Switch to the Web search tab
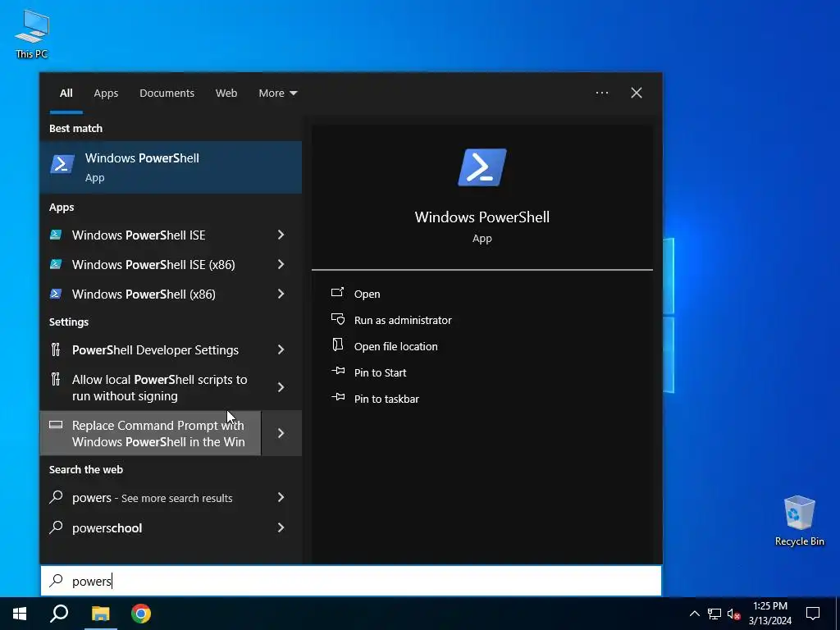This screenshot has width=840, height=630. click(x=226, y=93)
